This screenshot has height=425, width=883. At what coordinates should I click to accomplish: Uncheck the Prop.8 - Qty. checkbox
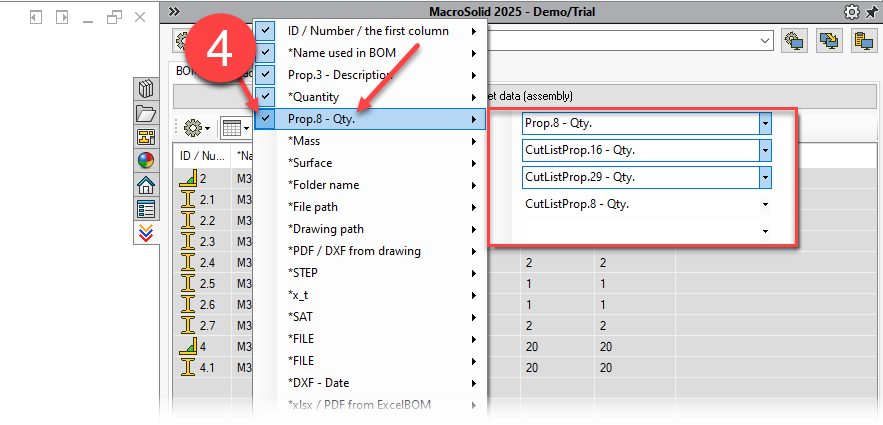[x=265, y=119]
